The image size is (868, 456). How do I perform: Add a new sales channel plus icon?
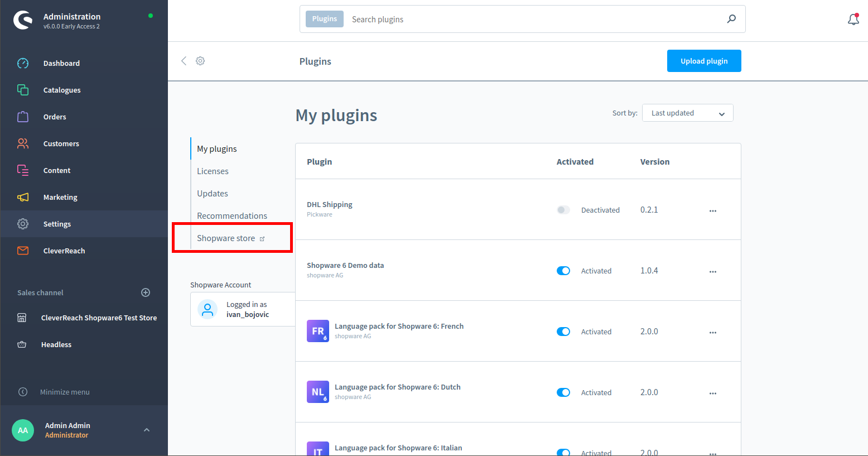(x=146, y=292)
